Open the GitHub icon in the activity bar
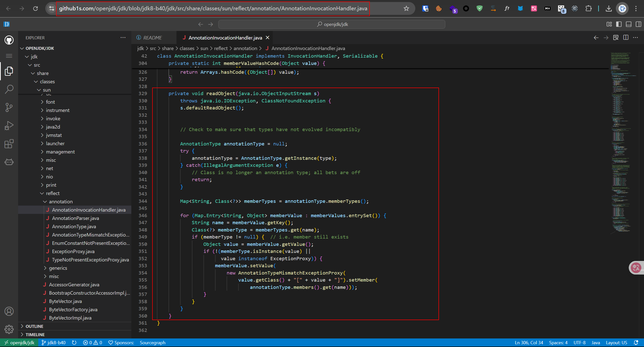The height and width of the screenshot is (347, 644). pos(9,40)
